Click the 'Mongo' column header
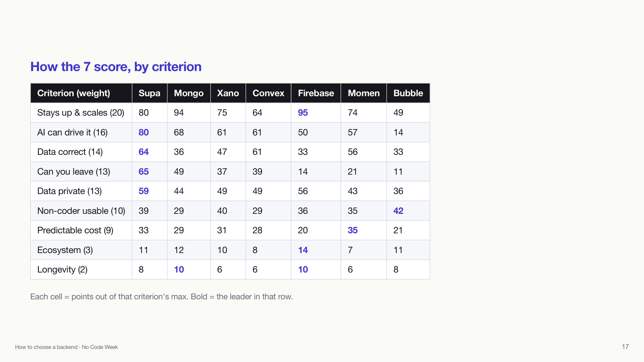644x362 pixels. coord(189,93)
